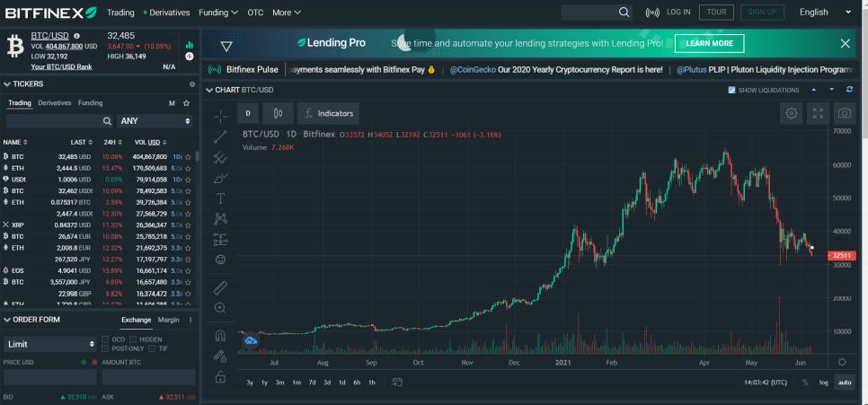Select the ruler measure tool
Screen dimensions: 868x405
click(x=220, y=287)
